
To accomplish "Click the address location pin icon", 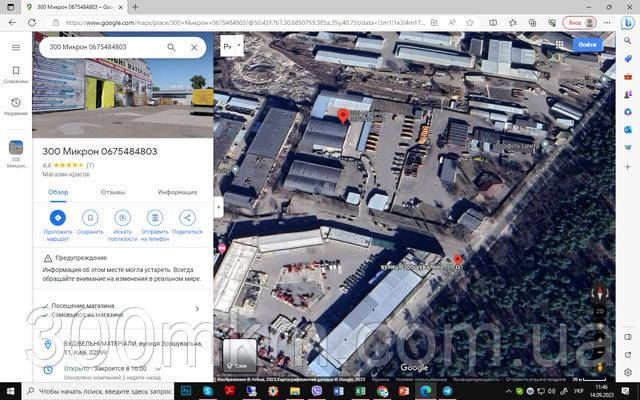I will [x=48, y=345].
